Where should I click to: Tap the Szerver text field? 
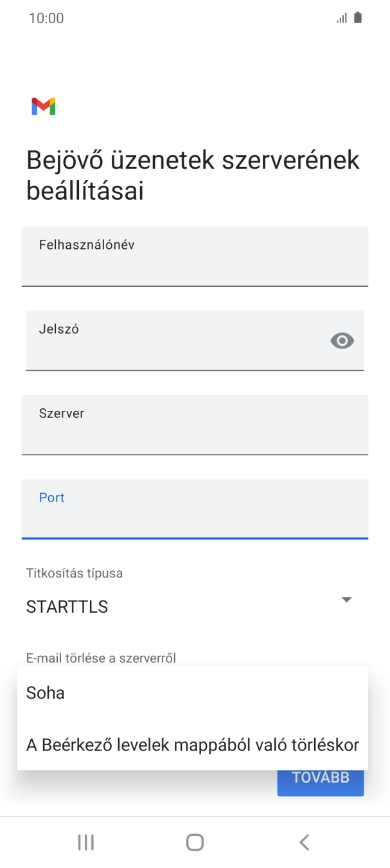[195, 425]
